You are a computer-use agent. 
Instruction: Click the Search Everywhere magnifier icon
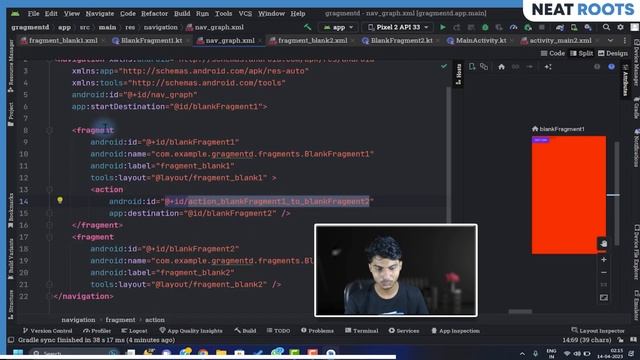(606, 27)
